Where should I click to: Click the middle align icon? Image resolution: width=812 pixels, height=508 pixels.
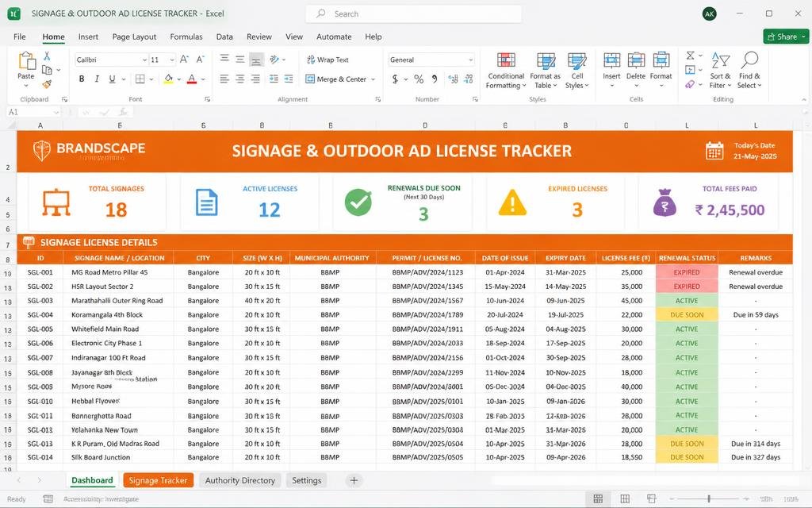pyautogui.click(x=240, y=59)
